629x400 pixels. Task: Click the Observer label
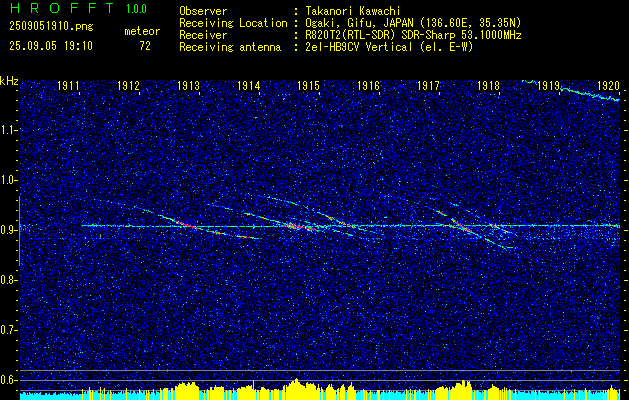pos(203,11)
